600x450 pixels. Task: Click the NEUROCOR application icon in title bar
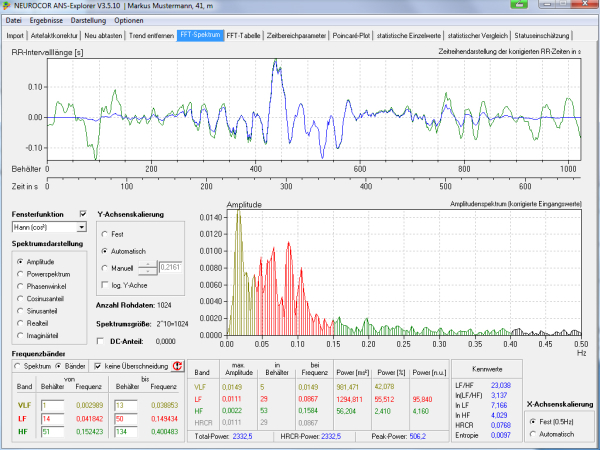(x=7, y=5)
